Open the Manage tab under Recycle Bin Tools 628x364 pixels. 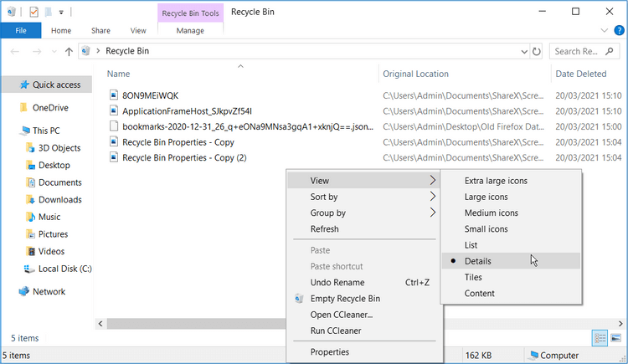tap(190, 30)
